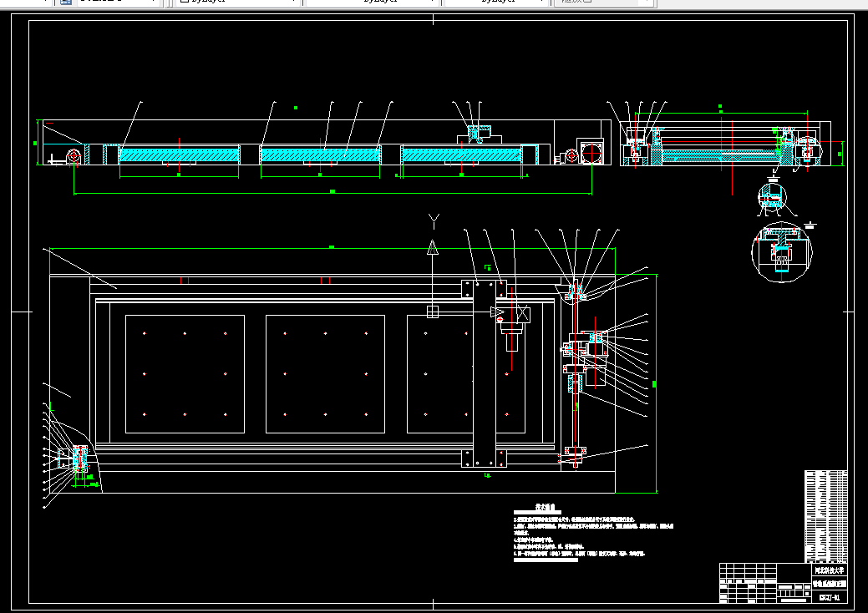The height and width of the screenshot is (613, 868).
Task: Click the parts list table above the title block
Action: [825, 516]
